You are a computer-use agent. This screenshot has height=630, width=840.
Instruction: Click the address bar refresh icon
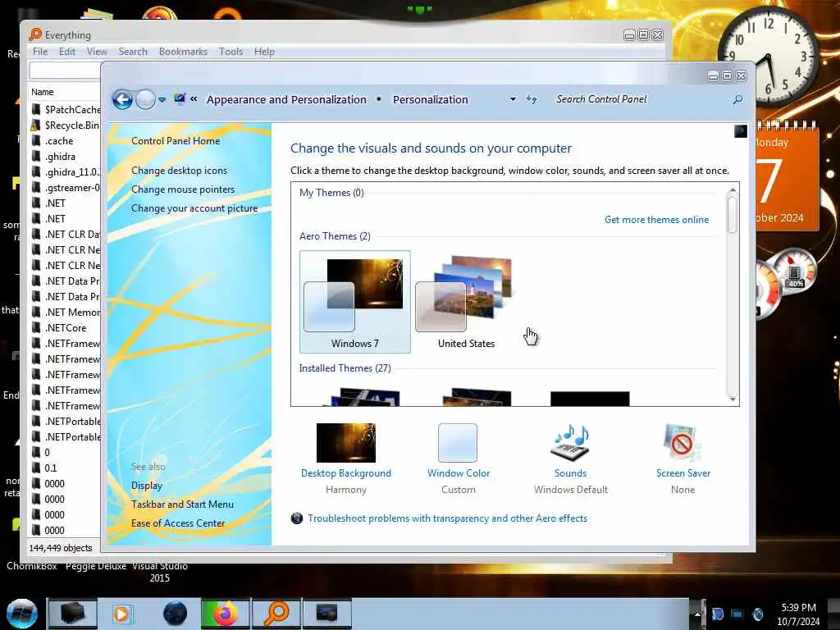(532, 99)
